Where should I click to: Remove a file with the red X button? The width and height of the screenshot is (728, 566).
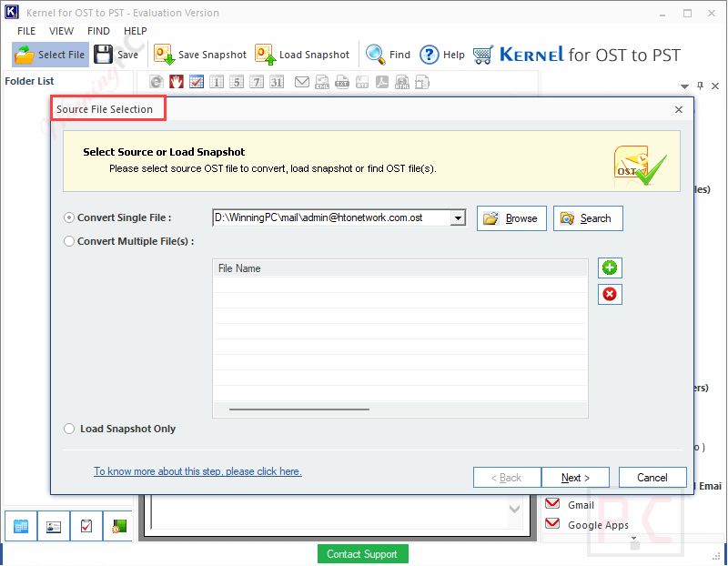610,294
